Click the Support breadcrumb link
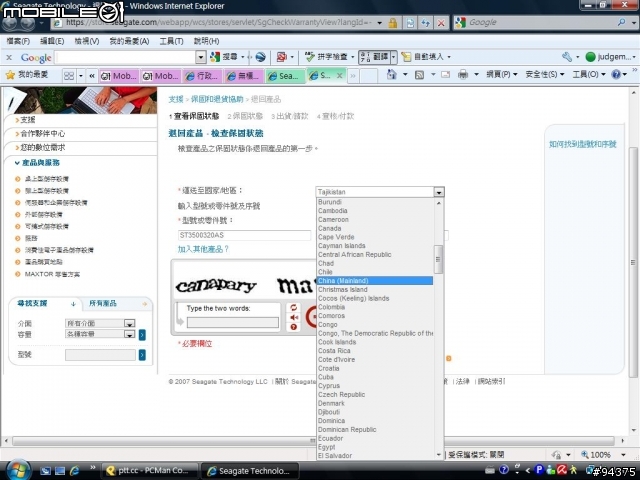The height and width of the screenshot is (480, 640). [176, 99]
